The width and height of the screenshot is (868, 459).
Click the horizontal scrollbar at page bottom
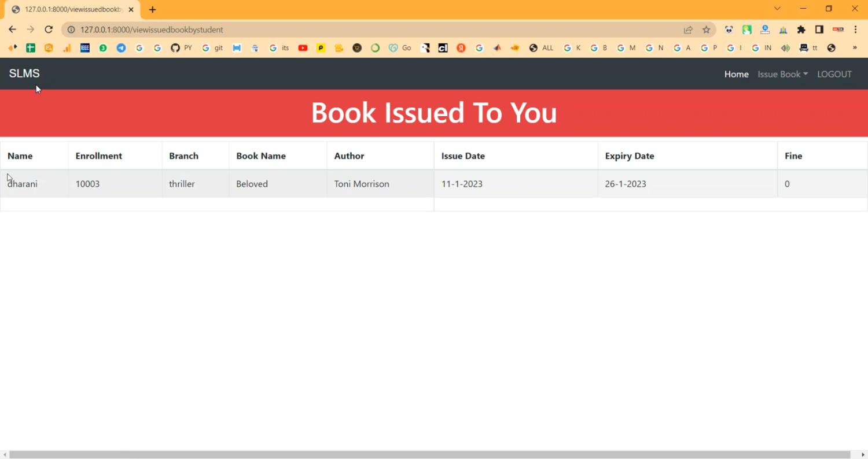pos(429,454)
